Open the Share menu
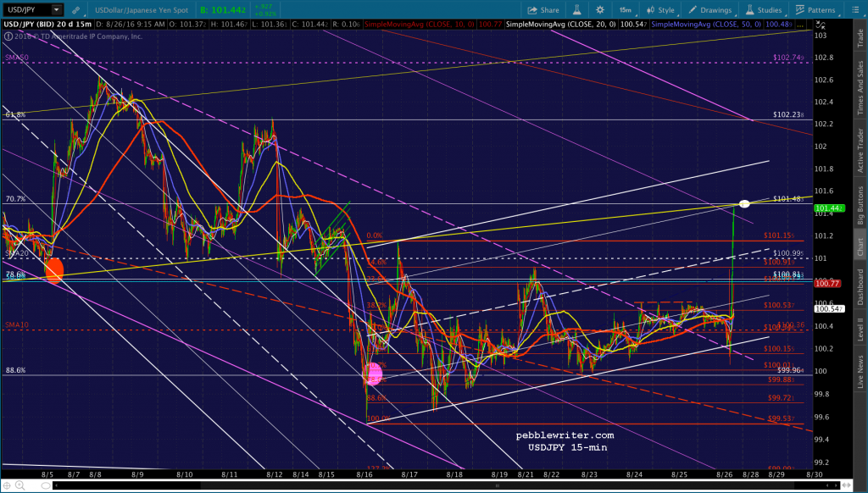This screenshot has width=868, height=493. [x=542, y=10]
